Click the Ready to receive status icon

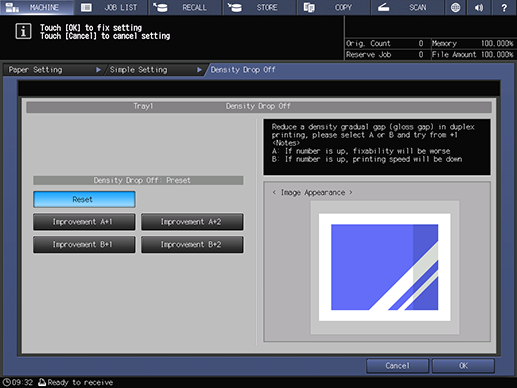[42, 382]
